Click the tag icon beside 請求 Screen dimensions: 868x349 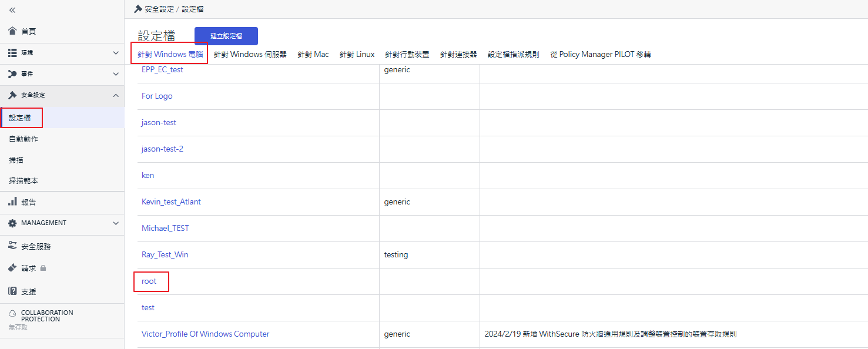click(13, 268)
